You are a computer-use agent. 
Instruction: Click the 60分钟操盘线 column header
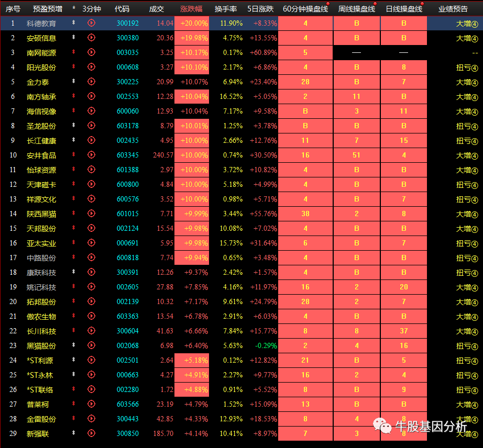pyautogui.click(x=305, y=9)
